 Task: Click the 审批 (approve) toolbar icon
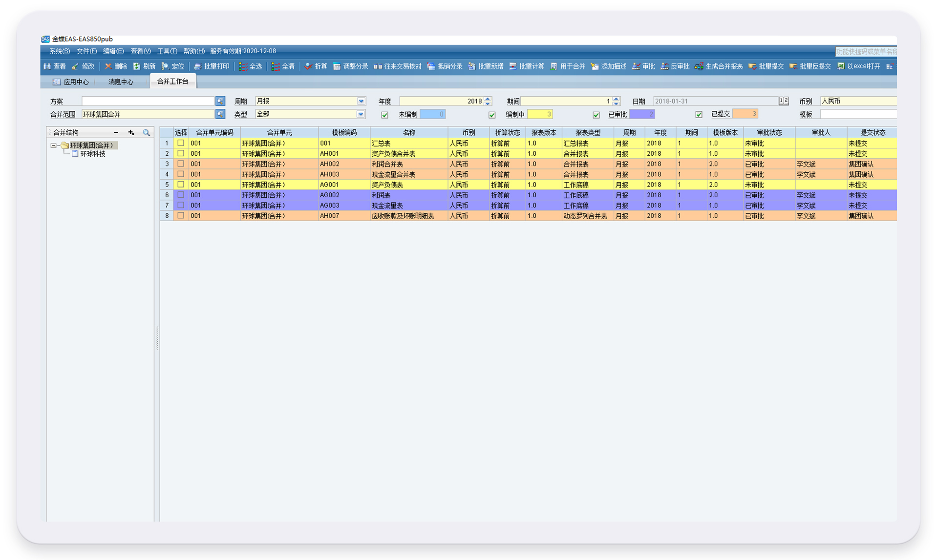coord(636,66)
